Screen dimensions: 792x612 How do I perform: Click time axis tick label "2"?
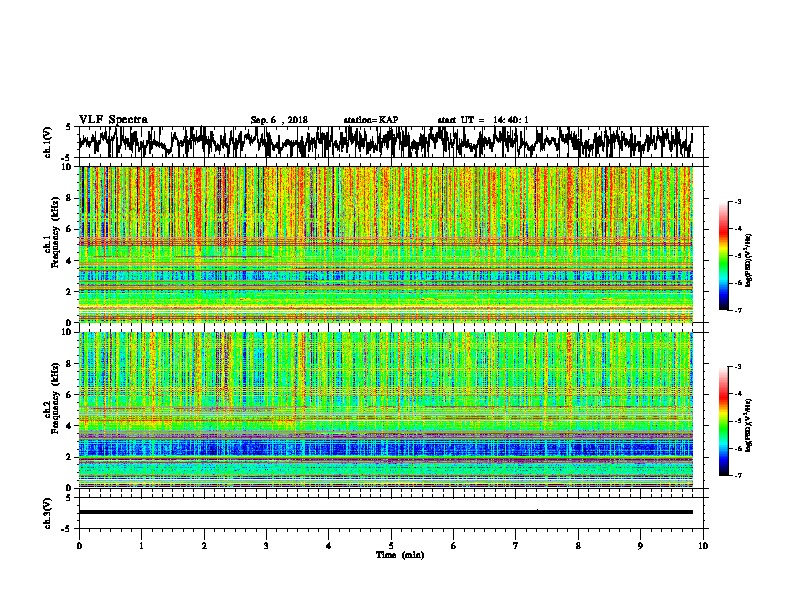click(x=204, y=546)
